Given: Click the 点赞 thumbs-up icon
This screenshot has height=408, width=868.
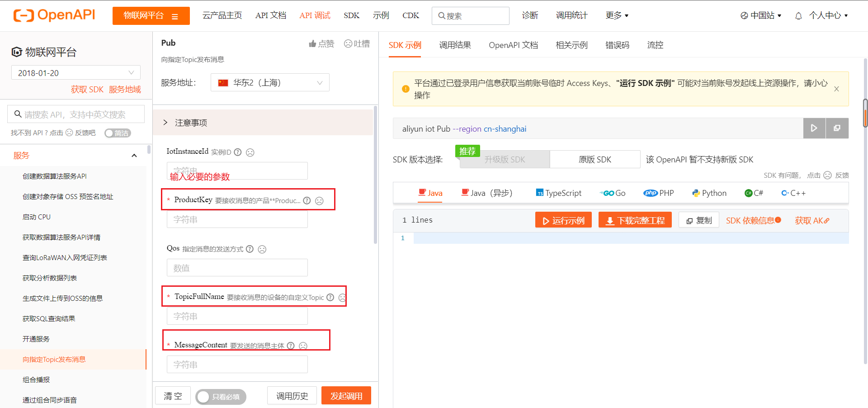Looking at the screenshot, I should coord(312,43).
